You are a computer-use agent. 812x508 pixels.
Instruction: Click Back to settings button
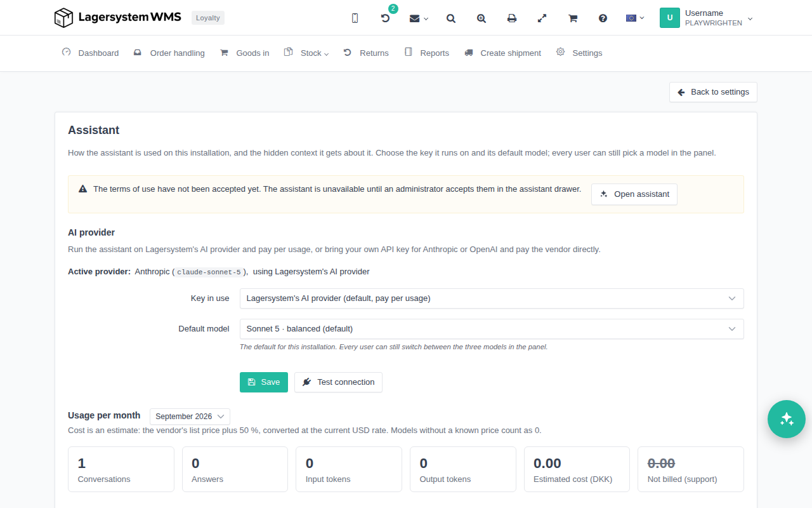[713, 92]
